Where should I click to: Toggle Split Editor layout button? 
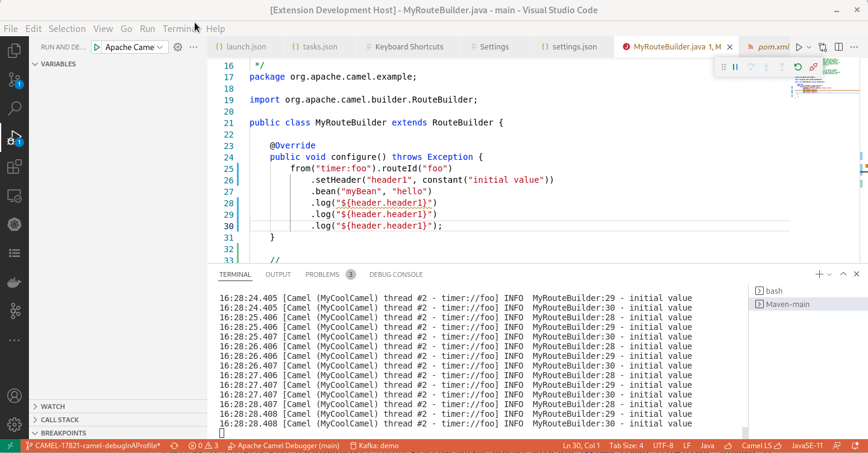click(838, 46)
